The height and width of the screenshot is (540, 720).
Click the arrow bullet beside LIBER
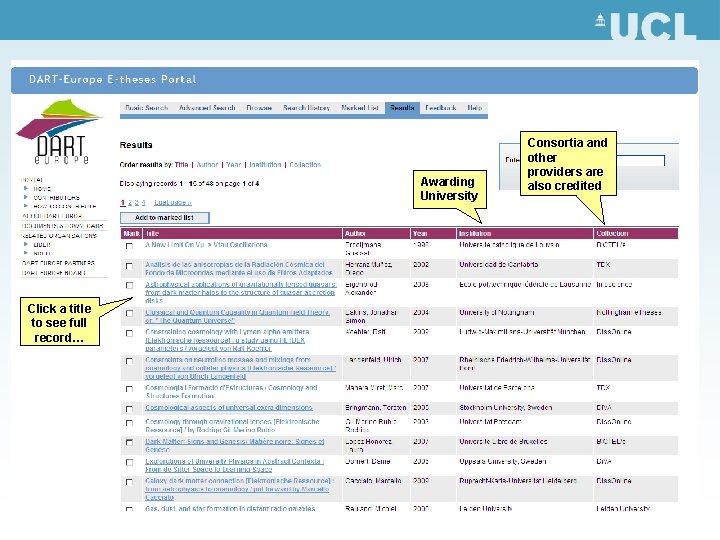click(26, 244)
